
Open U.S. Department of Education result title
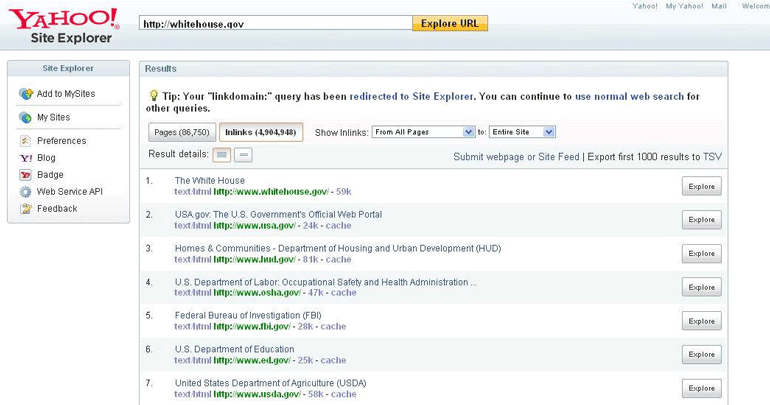[x=235, y=350]
